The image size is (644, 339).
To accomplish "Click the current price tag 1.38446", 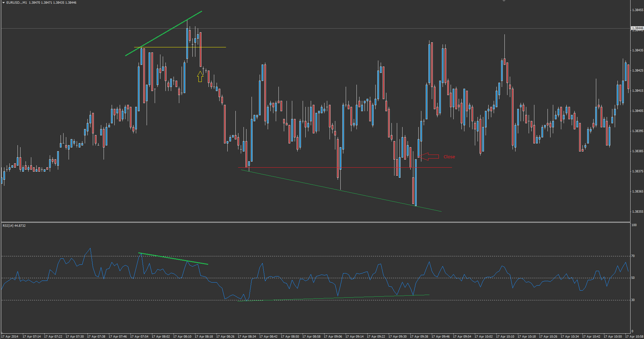I will (x=638, y=28).
